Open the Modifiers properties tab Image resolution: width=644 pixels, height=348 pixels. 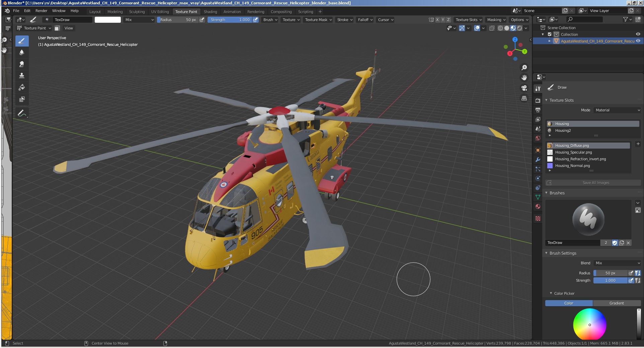coord(538,160)
